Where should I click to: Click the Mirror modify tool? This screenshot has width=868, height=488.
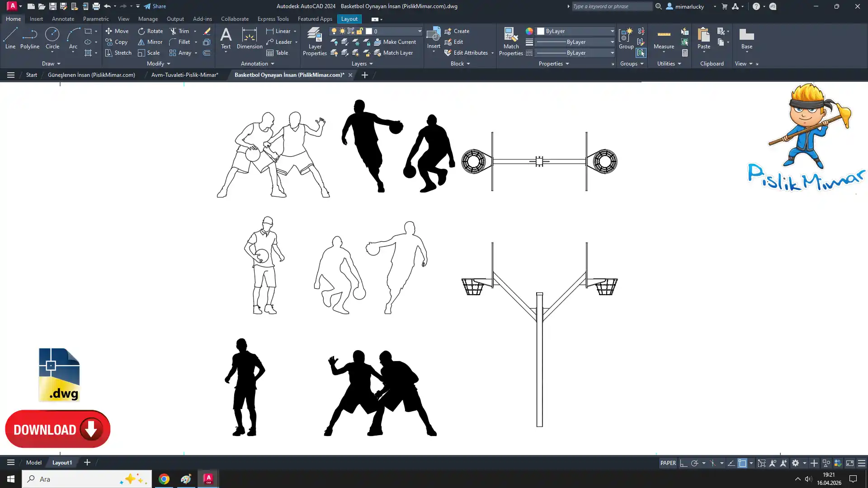[x=150, y=42]
